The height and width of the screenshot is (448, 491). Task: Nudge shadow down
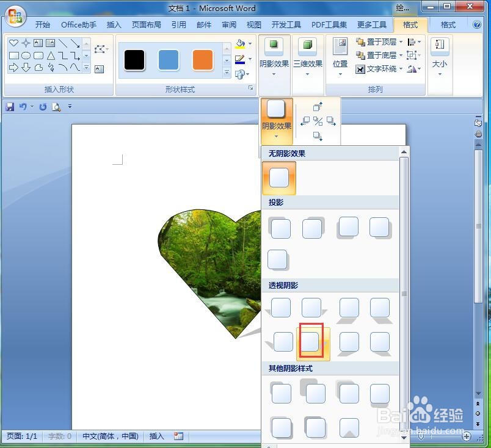tap(318, 136)
